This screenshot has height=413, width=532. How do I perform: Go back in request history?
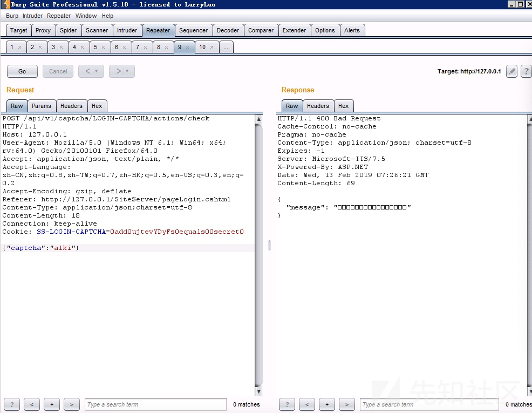click(x=88, y=71)
